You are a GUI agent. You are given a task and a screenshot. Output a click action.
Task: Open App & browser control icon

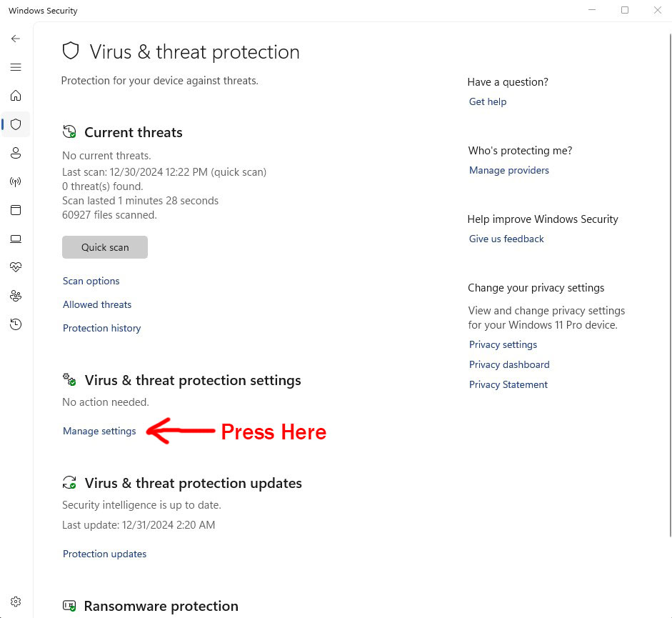click(16, 210)
